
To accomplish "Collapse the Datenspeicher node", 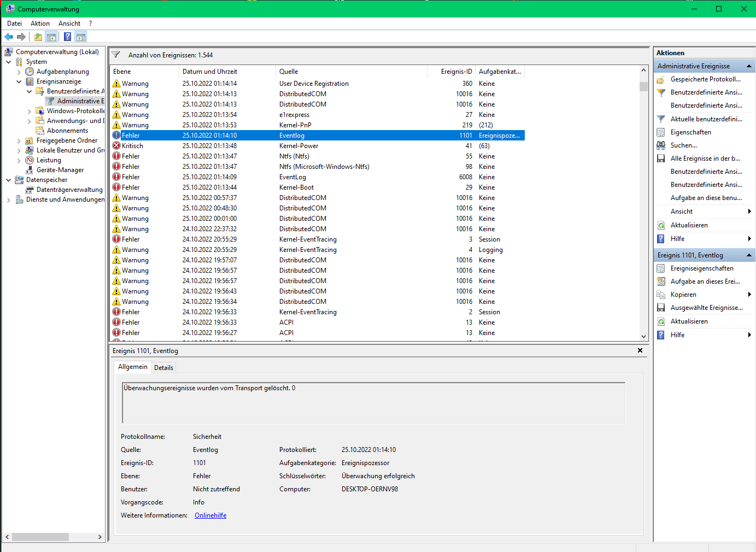I will (x=9, y=180).
